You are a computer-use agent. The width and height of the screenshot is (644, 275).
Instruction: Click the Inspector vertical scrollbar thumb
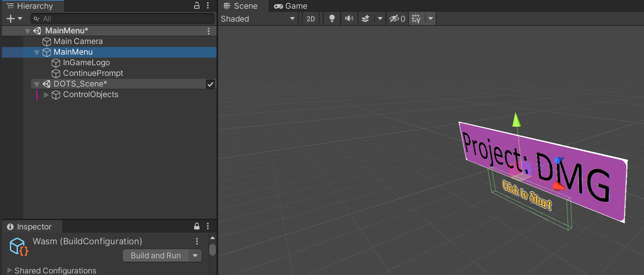click(213, 250)
